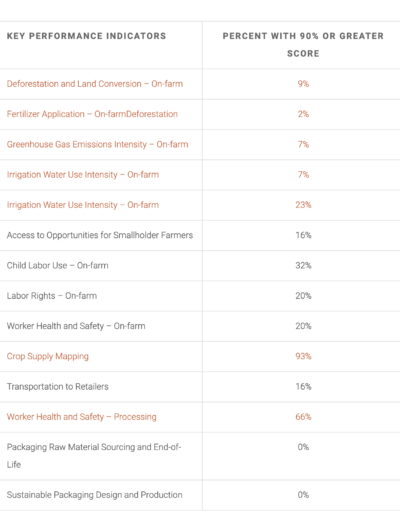The width and height of the screenshot is (400, 516).
Task: Open Greenhouse Gas Emissions Intensity link
Action: [97, 144]
